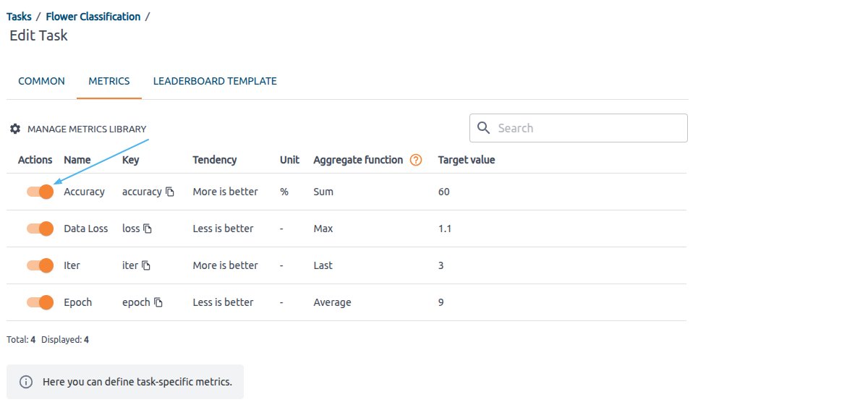
Task: Toggle the Iter metric off
Action: (40, 265)
